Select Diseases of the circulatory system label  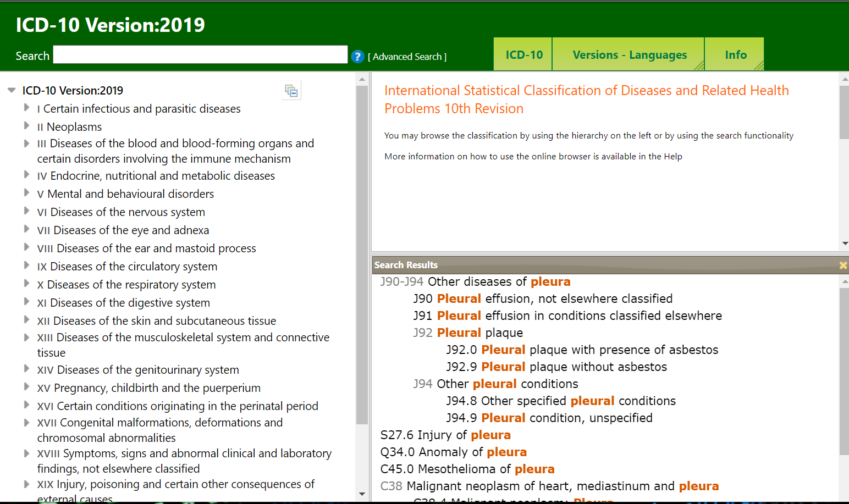(x=127, y=267)
